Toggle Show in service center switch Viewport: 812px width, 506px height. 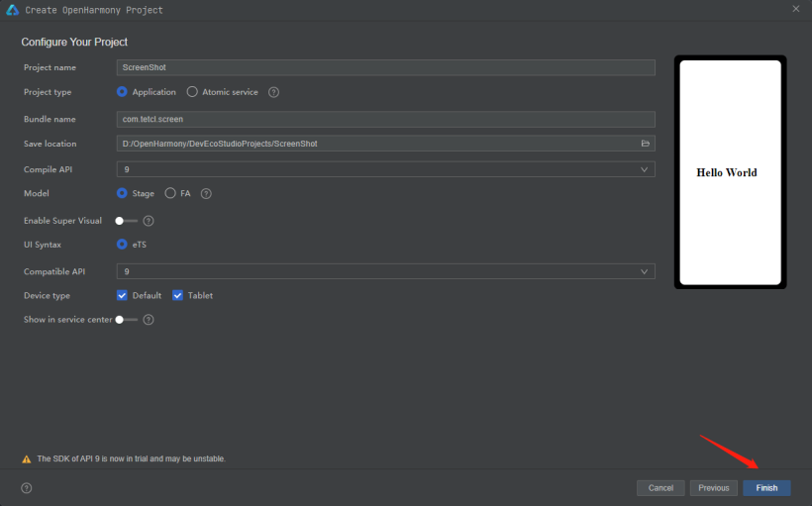click(126, 320)
